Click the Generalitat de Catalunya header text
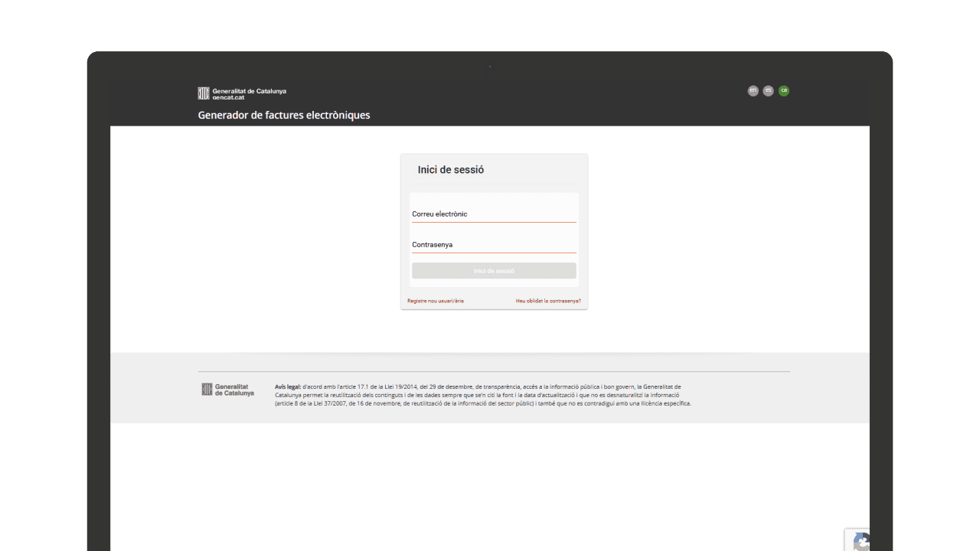The height and width of the screenshot is (551, 980). (x=250, y=90)
